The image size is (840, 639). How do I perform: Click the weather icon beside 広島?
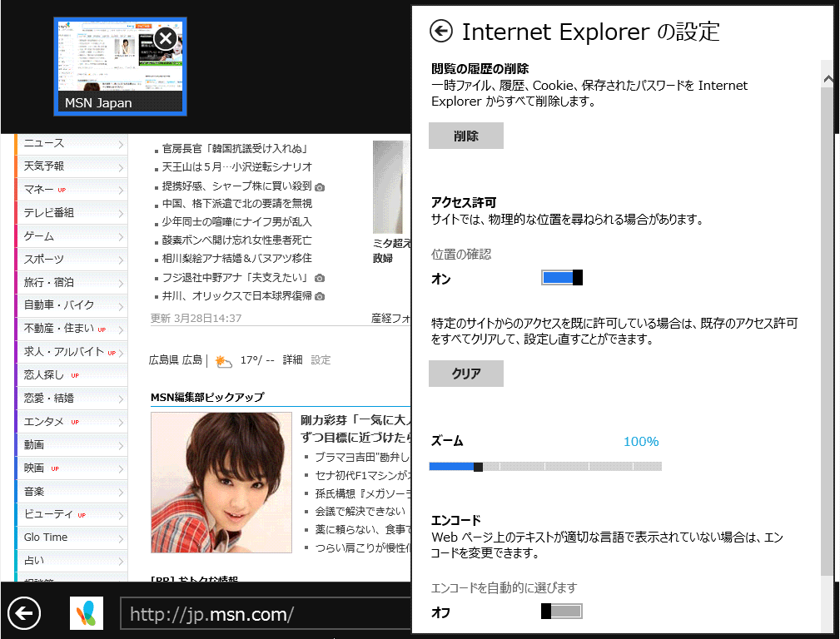(x=223, y=362)
